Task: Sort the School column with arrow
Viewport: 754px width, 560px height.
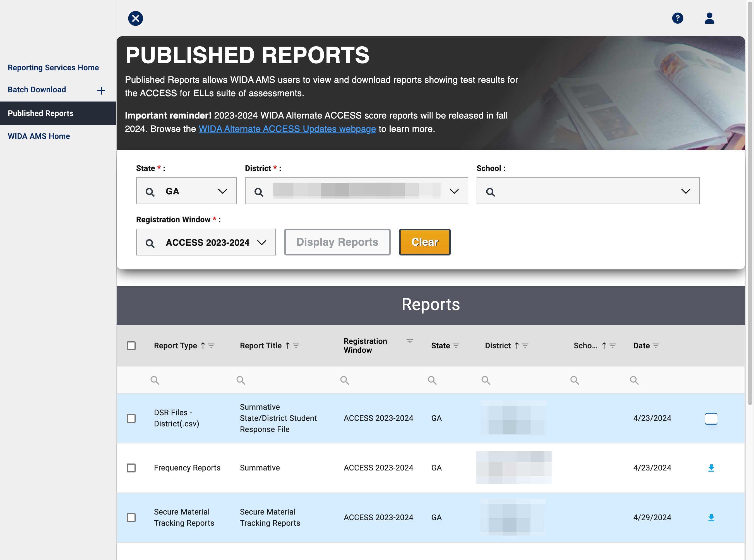Action: click(x=604, y=346)
